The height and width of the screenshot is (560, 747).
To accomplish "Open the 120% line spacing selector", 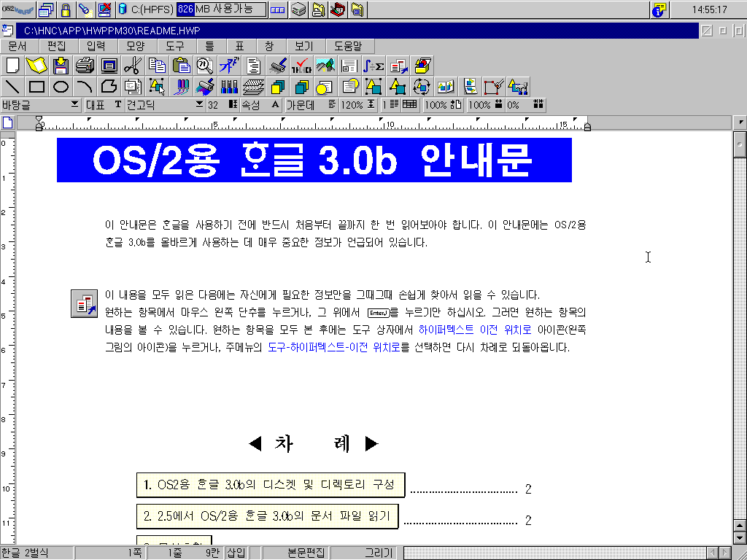I will pos(358,105).
